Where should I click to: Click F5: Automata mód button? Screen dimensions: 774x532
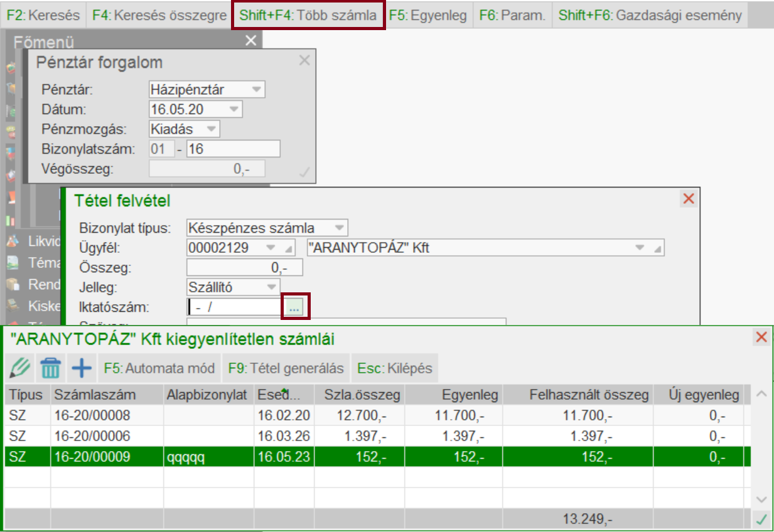(159, 368)
